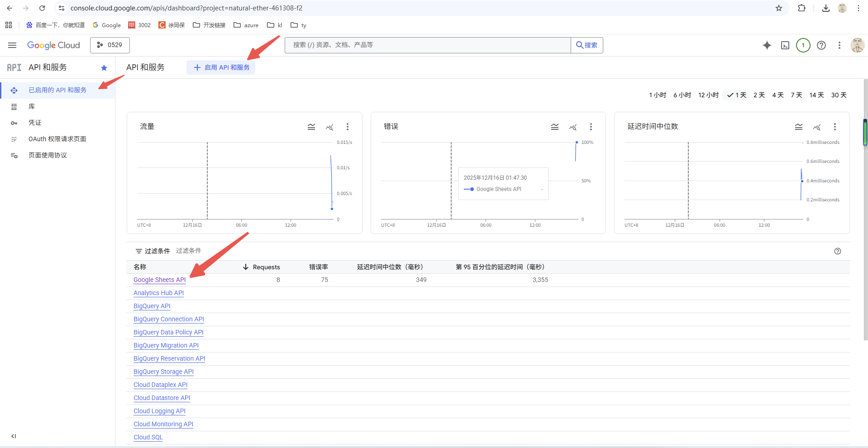The image size is (868, 448).
Task: Open the BigQuery Migration API link
Action: point(166,345)
